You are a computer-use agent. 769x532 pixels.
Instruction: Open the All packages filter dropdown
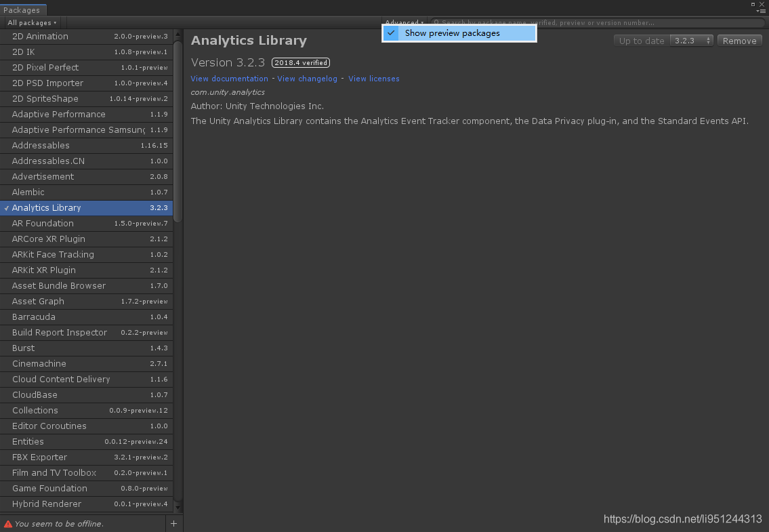pos(32,22)
